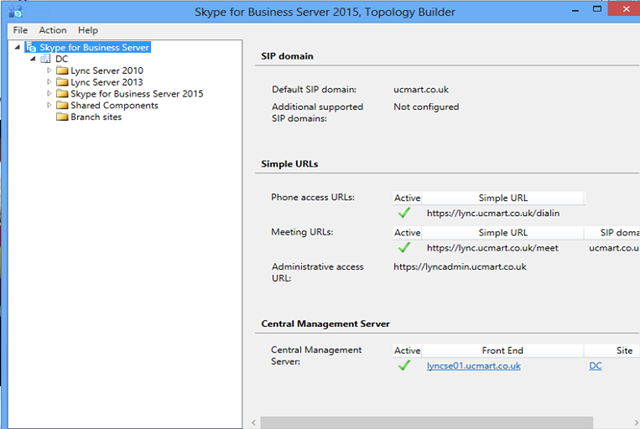Image resolution: width=640 pixels, height=429 pixels.
Task: Click the Lync Server 2013 folder icon
Action: 62,82
